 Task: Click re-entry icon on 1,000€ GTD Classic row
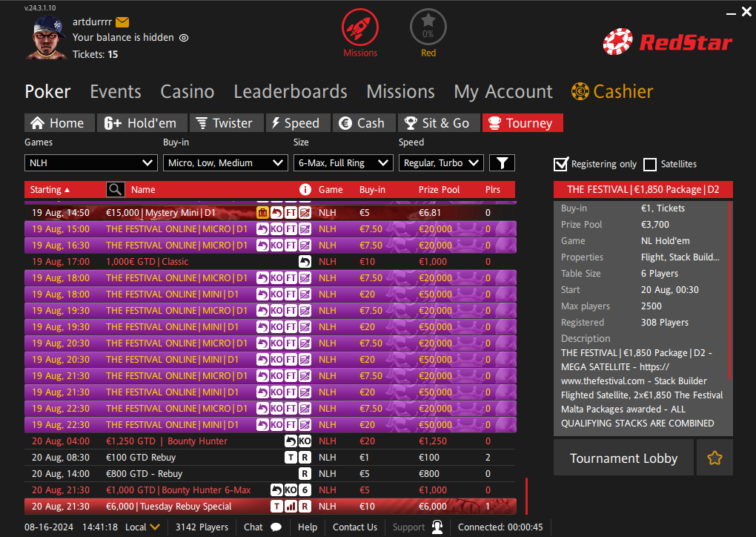pyautogui.click(x=305, y=262)
